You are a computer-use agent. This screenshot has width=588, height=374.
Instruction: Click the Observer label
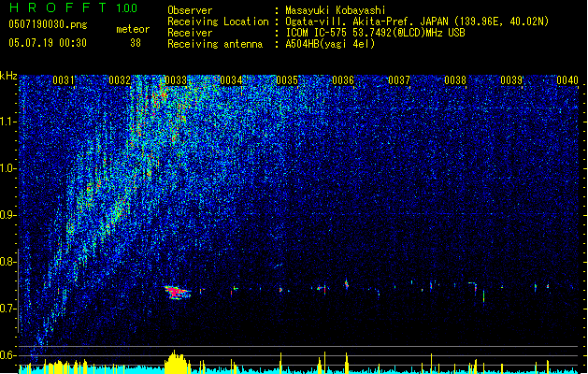(190, 10)
